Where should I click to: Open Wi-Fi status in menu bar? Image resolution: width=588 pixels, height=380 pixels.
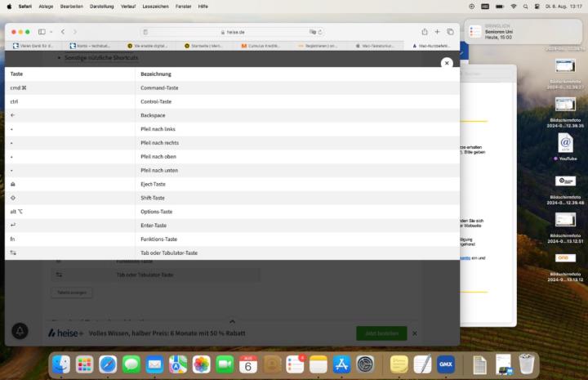514,7
